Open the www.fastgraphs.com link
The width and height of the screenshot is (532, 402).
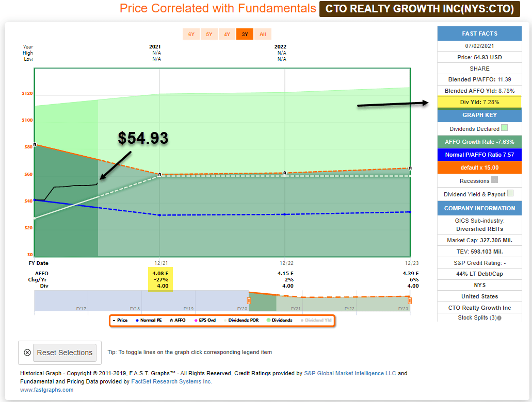tap(46, 390)
